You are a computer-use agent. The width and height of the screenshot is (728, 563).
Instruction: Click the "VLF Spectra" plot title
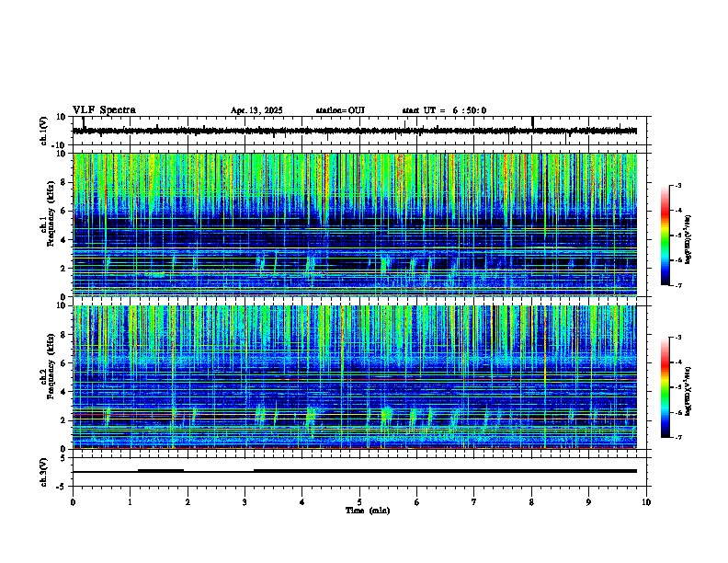pyautogui.click(x=104, y=110)
